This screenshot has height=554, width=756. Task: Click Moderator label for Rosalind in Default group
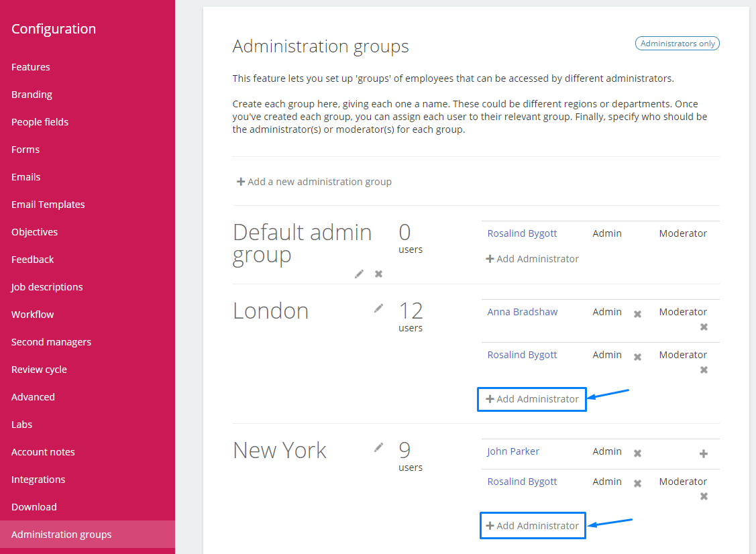683,233
